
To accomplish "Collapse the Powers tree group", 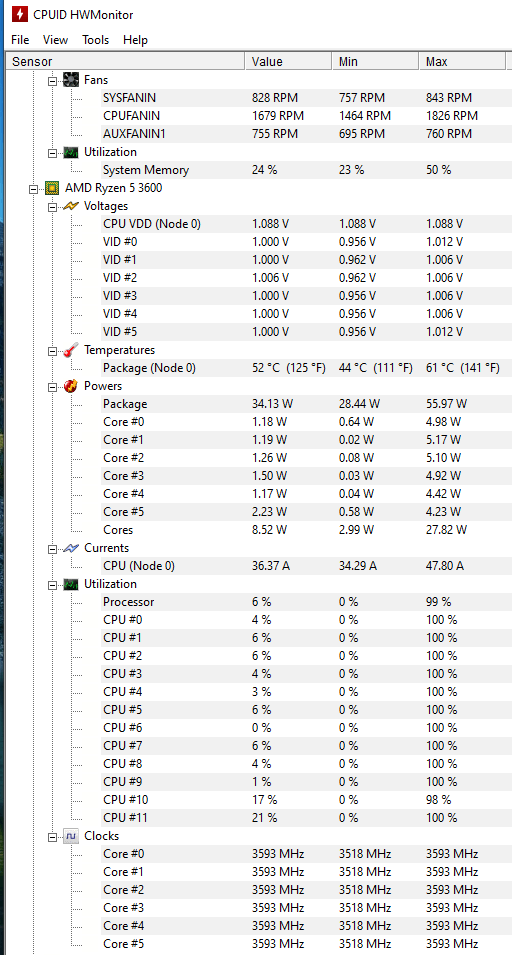I will [52, 387].
